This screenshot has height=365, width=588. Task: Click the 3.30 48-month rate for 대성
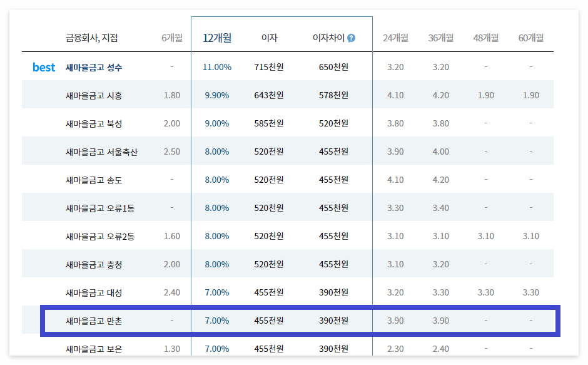click(485, 292)
